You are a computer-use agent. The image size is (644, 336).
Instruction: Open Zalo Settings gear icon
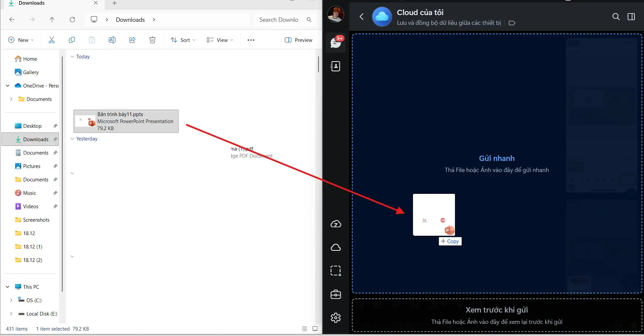[336, 318]
